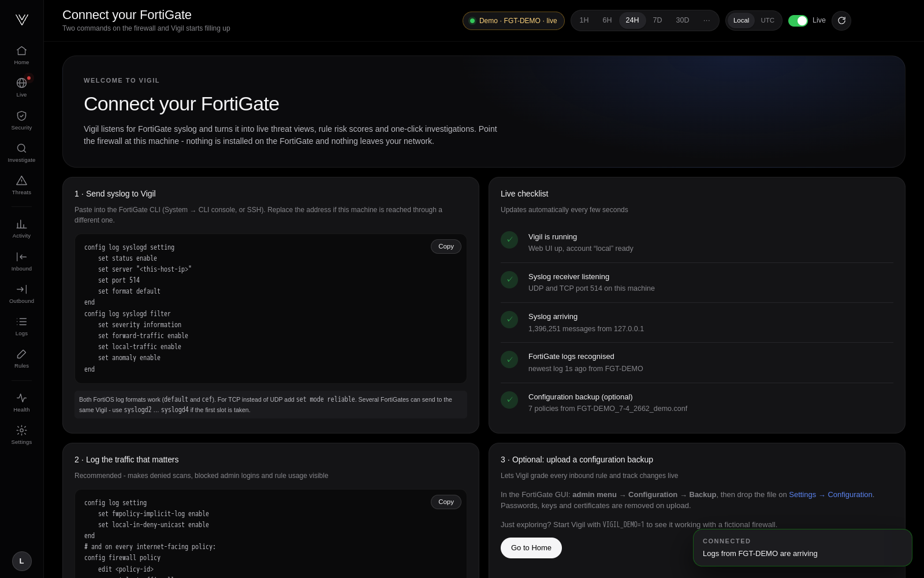Switch time zone to UTC
The width and height of the screenshot is (924, 578).
click(x=767, y=21)
